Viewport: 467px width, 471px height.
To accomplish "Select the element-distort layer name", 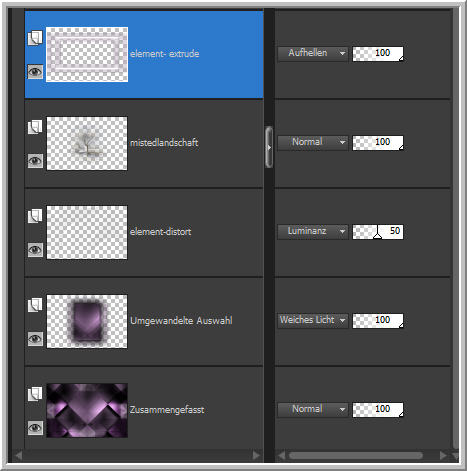I will click(161, 232).
